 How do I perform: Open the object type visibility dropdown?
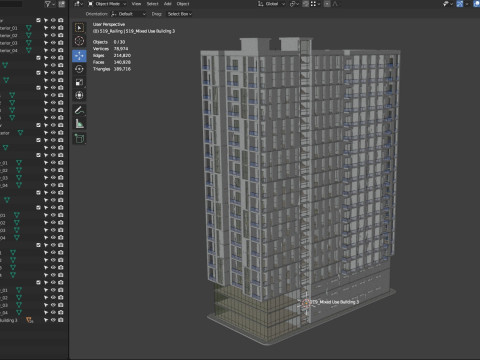(447, 4)
